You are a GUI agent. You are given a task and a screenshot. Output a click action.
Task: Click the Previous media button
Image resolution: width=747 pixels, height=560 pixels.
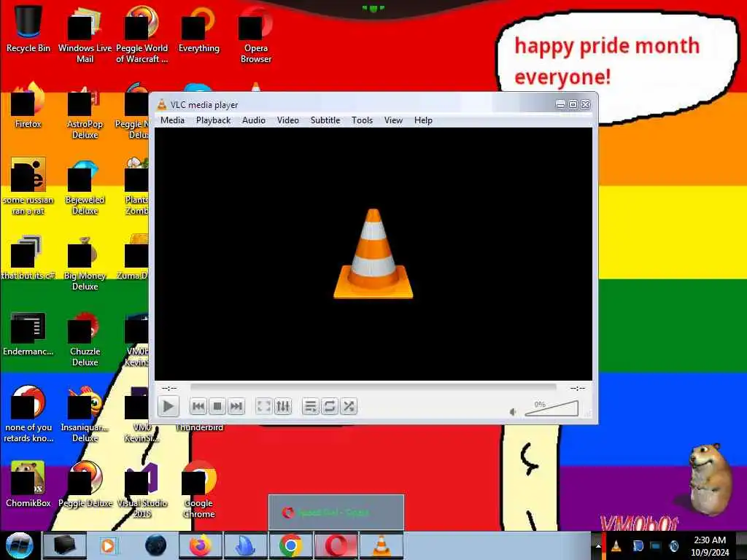click(x=198, y=406)
